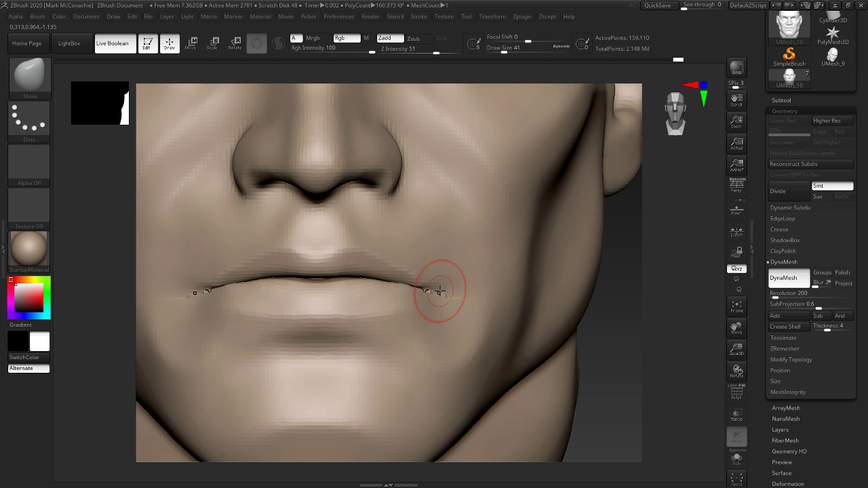Click the Frame view icon
Viewport: 868px width, 488px height.
[x=736, y=306]
